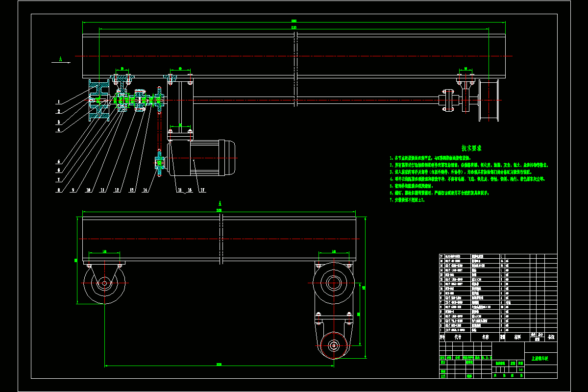Click part callout number 4
The width and height of the screenshot is (588, 392).
pyautogui.click(x=58, y=130)
